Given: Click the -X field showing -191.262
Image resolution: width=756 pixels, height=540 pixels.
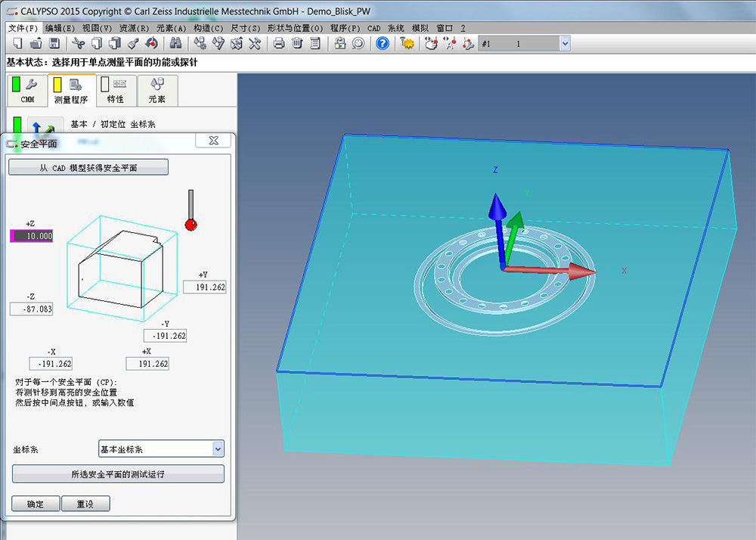Looking at the screenshot, I should pyautogui.click(x=51, y=364).
